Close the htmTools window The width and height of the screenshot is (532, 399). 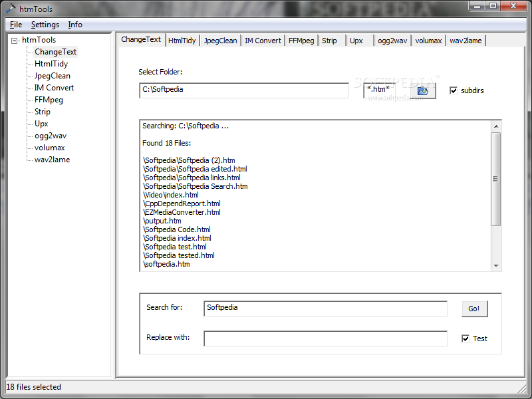[x=513, y=6]
